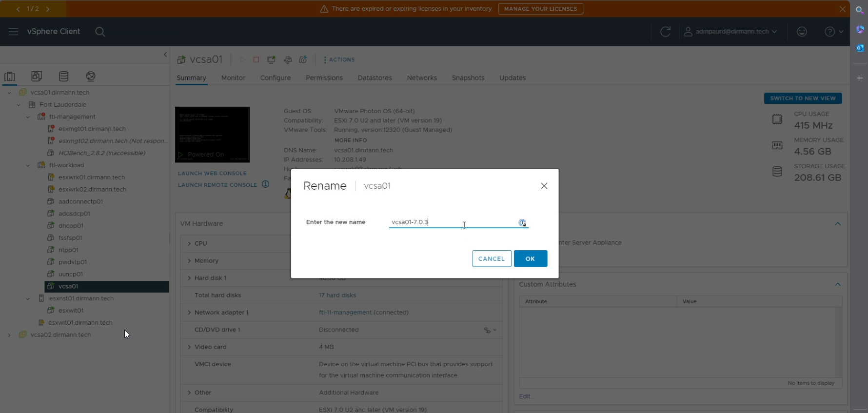Expand vcsa02.dirmann.tech tree node
The image size is (868, 413).
(x=9, y=335)
